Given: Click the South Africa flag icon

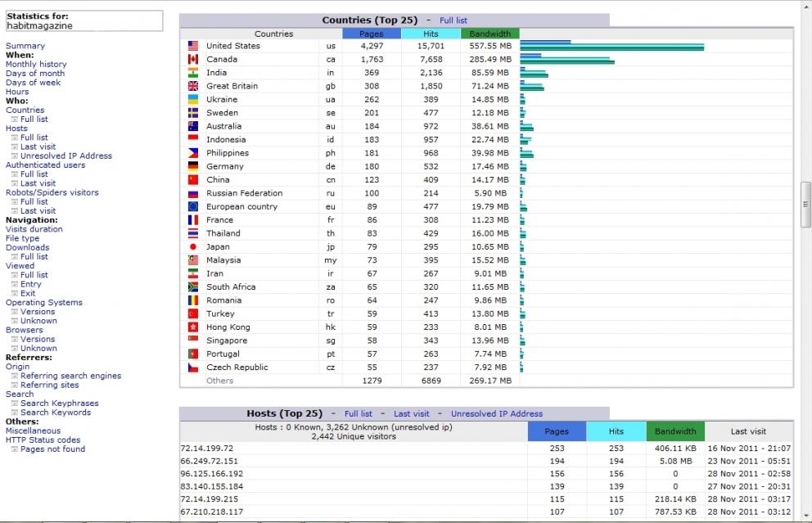Looking at the screenshot, I should 193,287.
